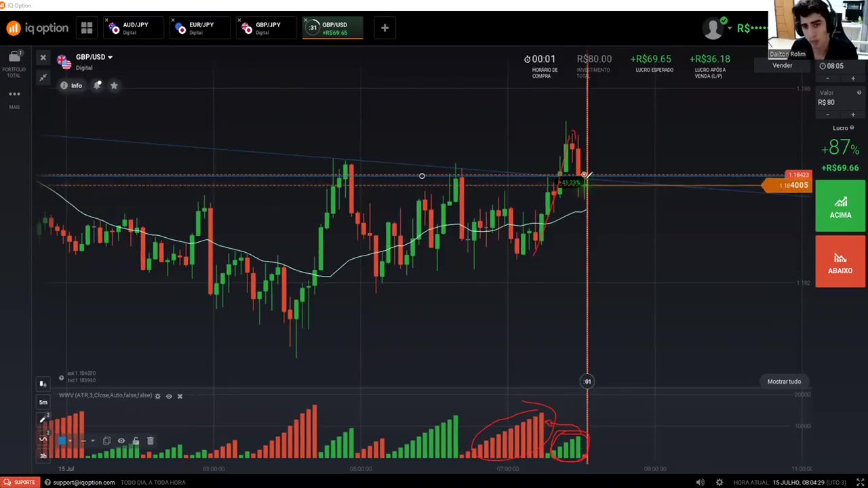Switch to the GBP/JPY tab
Screen dimensions: 868x488
[x=267, y=28]
